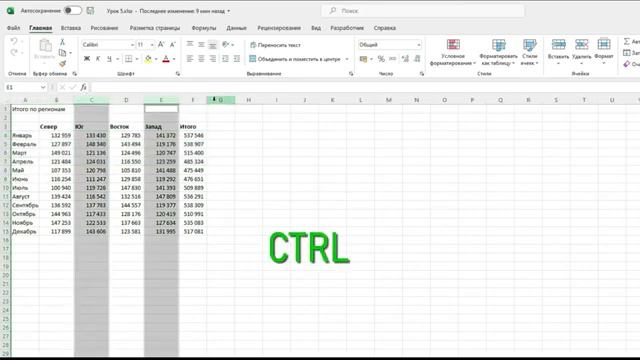Click the Decrease Font Size icon
This screenshot has height=360, width=640.
(x=172, y=44)
